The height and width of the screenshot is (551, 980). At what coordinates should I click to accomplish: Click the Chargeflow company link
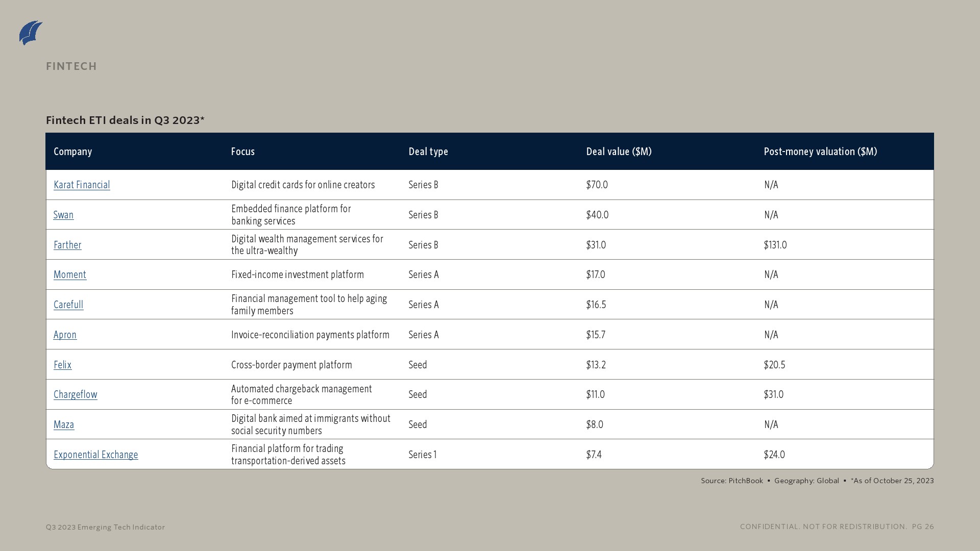75,394
